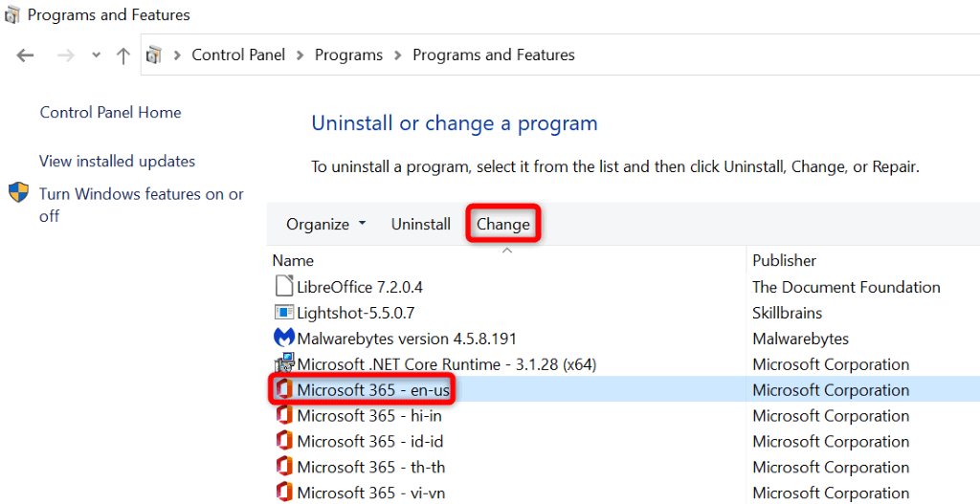Open the View installed updates link
Image resolution: width=980 pixels, height=504 pixels.
point(117,161)
